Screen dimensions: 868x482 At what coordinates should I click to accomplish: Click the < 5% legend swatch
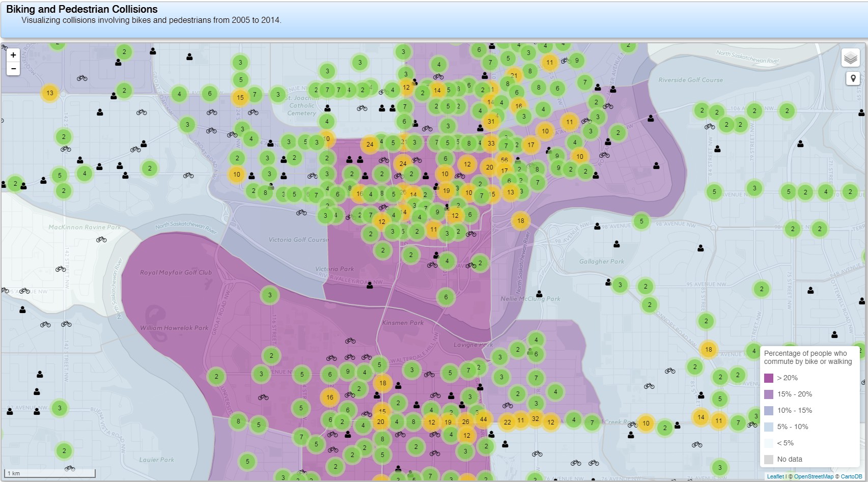pyautogui.click(x=769, y=443)
